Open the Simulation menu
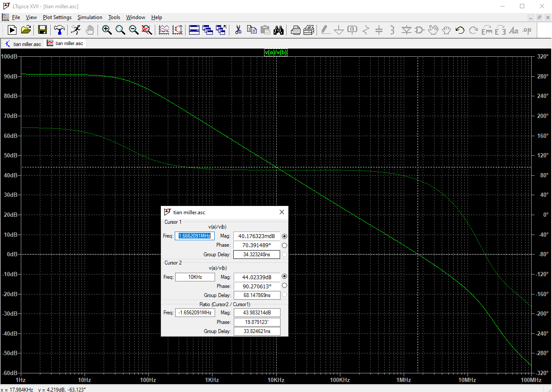Screen dimensions: 552x392 90,17
